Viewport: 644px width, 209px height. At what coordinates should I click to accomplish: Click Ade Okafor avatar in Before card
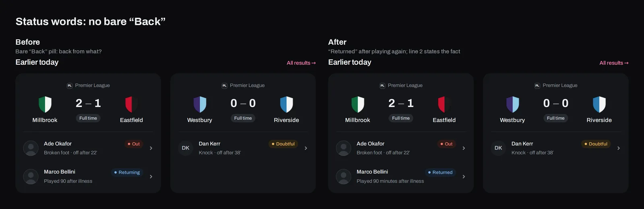[x=31, y=148]
